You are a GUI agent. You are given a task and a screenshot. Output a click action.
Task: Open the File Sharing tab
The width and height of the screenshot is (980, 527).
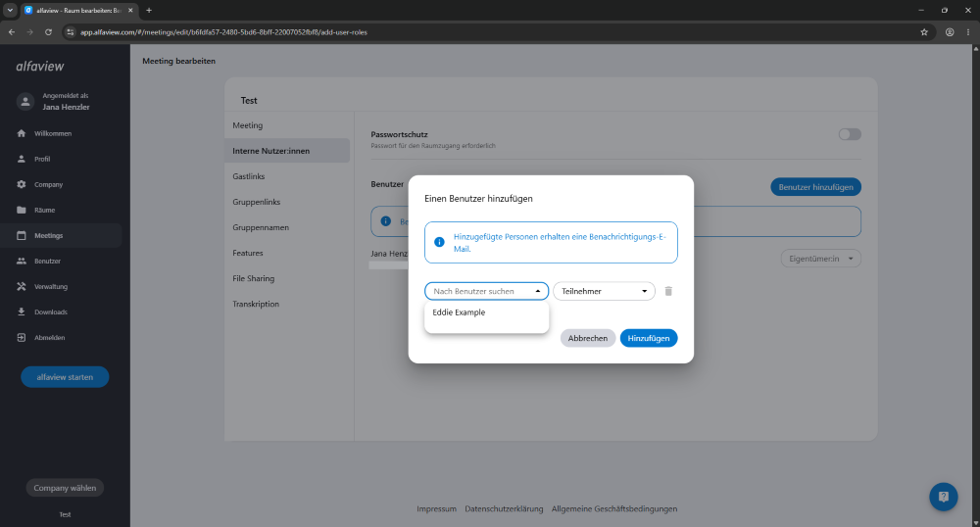click(287, 278)
